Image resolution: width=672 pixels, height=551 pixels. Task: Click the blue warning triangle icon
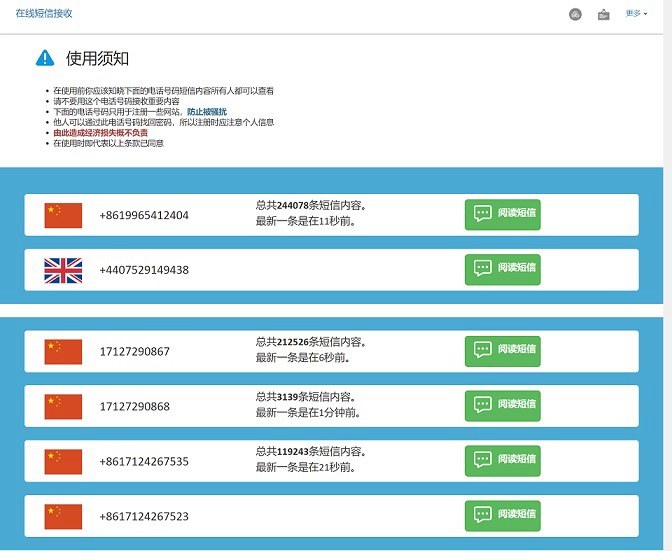point(45,58)
